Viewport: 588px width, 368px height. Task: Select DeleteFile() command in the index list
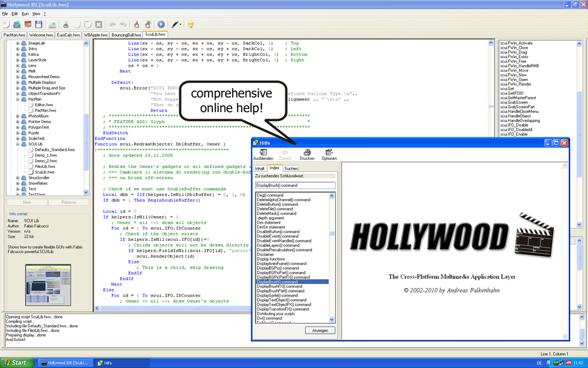click(275, 209)
